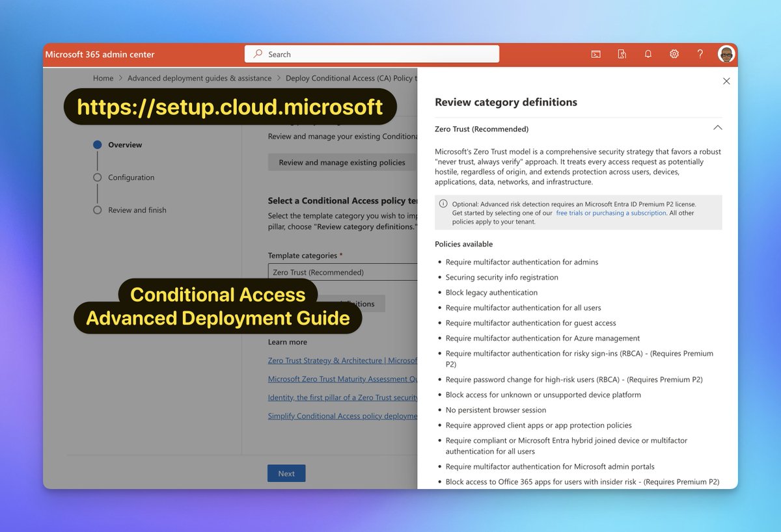Open Microsoft Zero Trust Maturity Assessment link
This screenshot has width=781, height=532.
click(x=343, y=379)
